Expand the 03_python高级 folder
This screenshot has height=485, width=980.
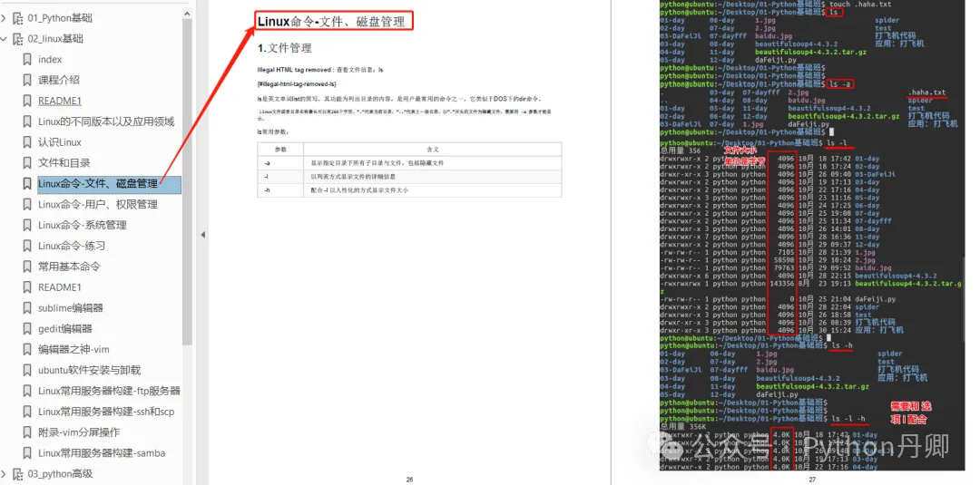[x=4, y=474]
